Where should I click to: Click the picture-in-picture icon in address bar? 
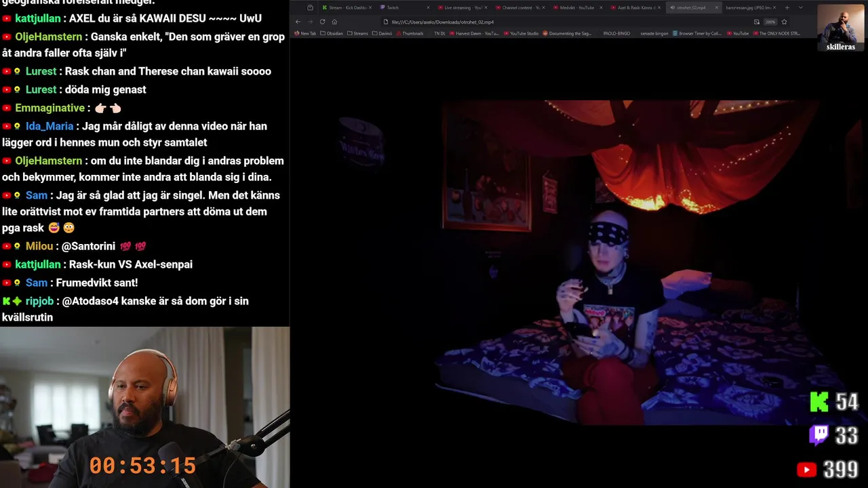[757, 22]
